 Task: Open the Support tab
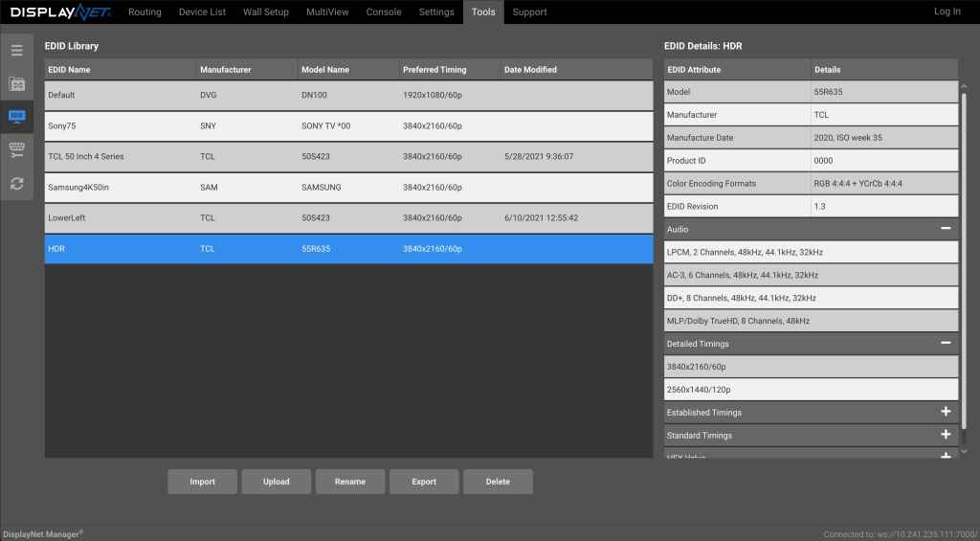(529, 11)
